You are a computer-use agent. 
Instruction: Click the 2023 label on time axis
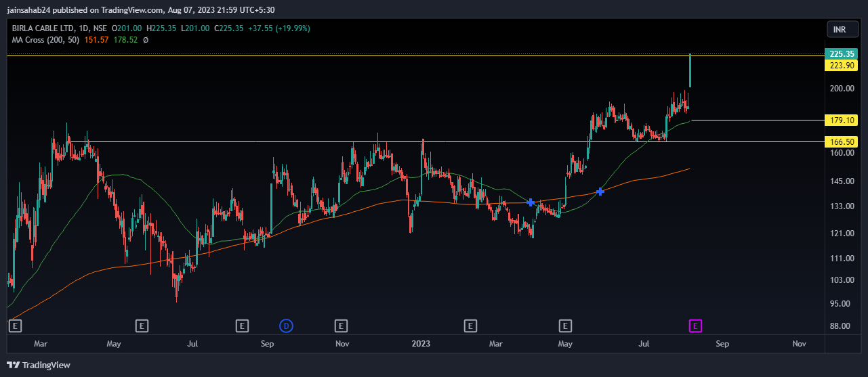pyautogui.click(x=421, y=344)
